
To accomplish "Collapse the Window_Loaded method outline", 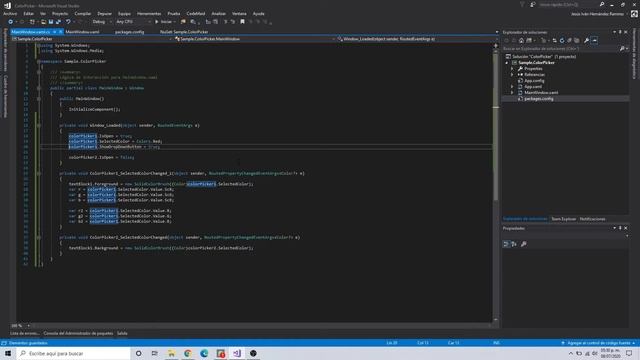I will pyautogui.click(x=39, y=125).
